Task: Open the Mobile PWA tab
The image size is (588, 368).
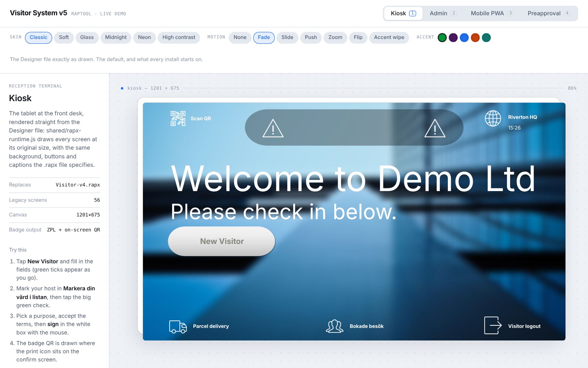Action: coord(492,13)
